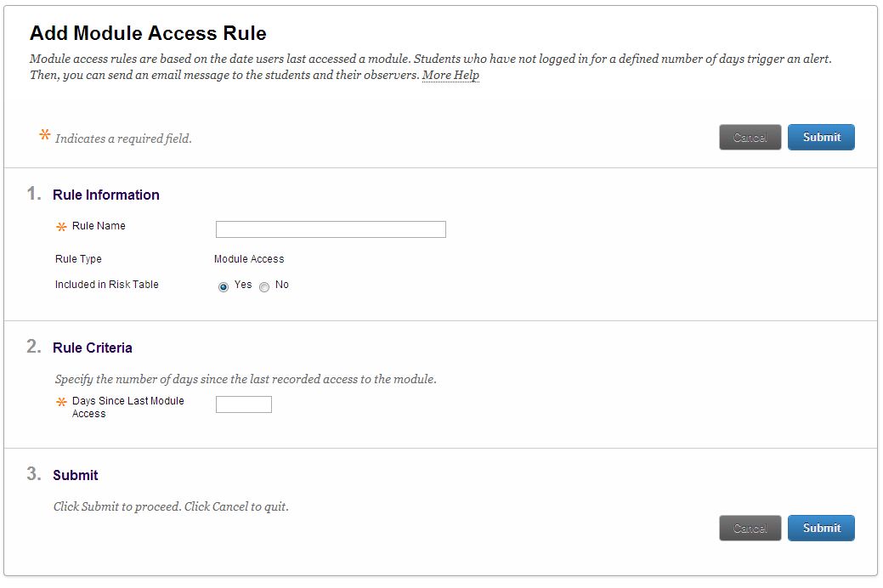Click the 'Add Module Access Rule' page title
This screenshot has height=588, width=883.
pos(148,34)
